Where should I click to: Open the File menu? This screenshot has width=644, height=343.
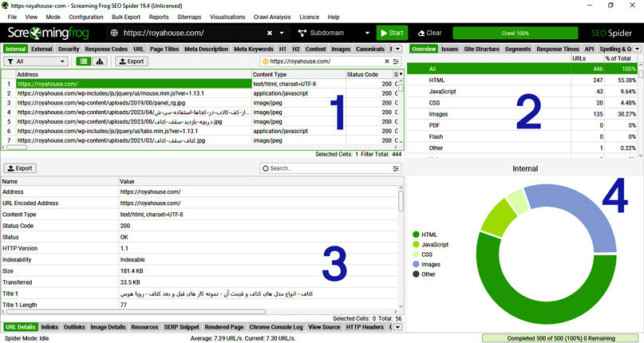tap(12, 17)
